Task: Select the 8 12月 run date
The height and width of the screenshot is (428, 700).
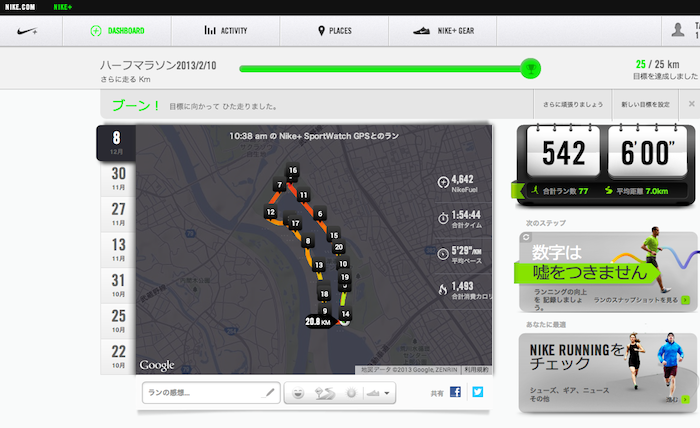Action: (116, 143)
